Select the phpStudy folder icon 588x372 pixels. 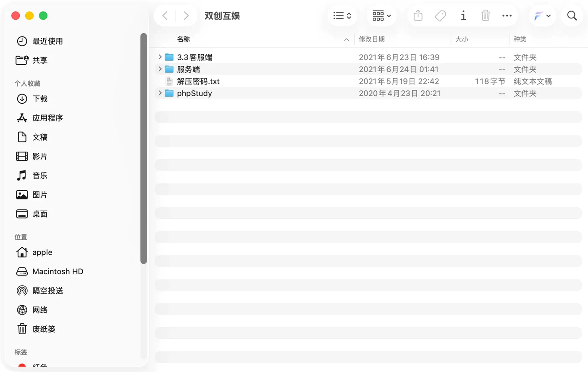pos(169,93)
